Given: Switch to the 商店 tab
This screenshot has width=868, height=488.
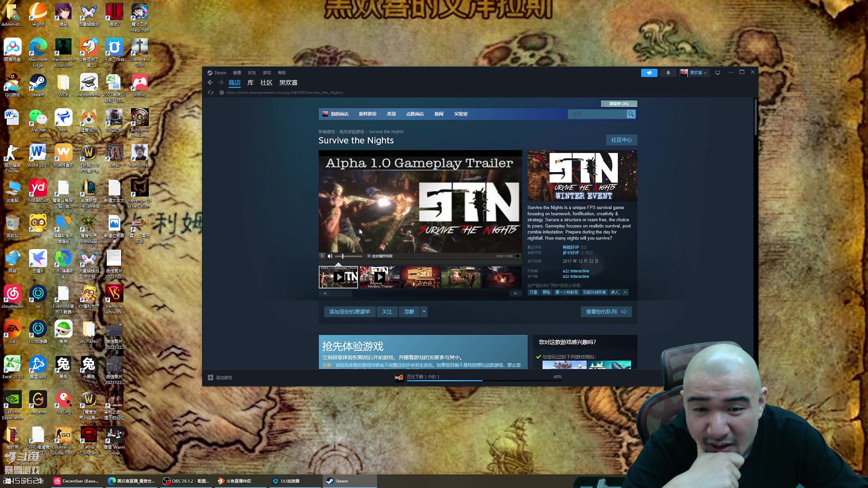Looking at the screenshot, I should [235, 83].
